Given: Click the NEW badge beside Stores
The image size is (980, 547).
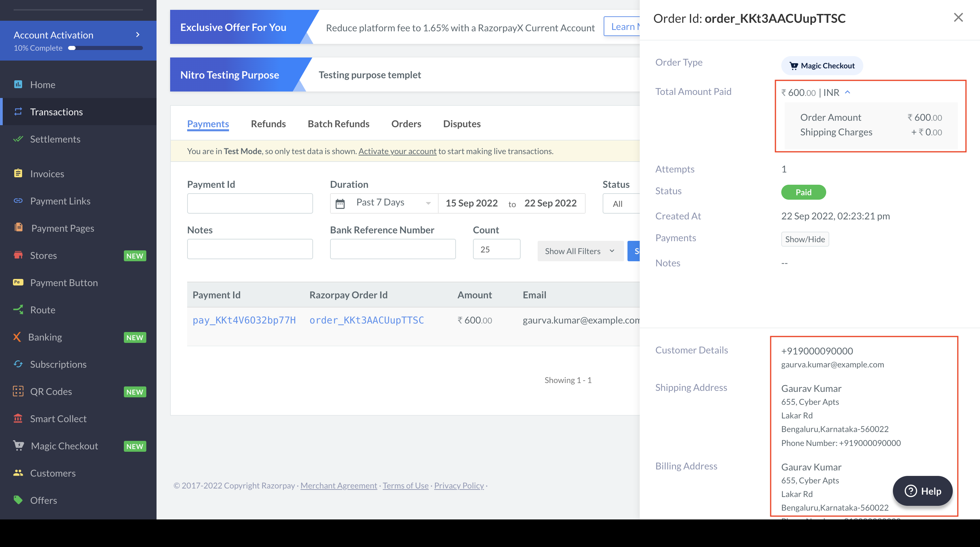Looking at the screenshot, I should [x=135, y=255].
